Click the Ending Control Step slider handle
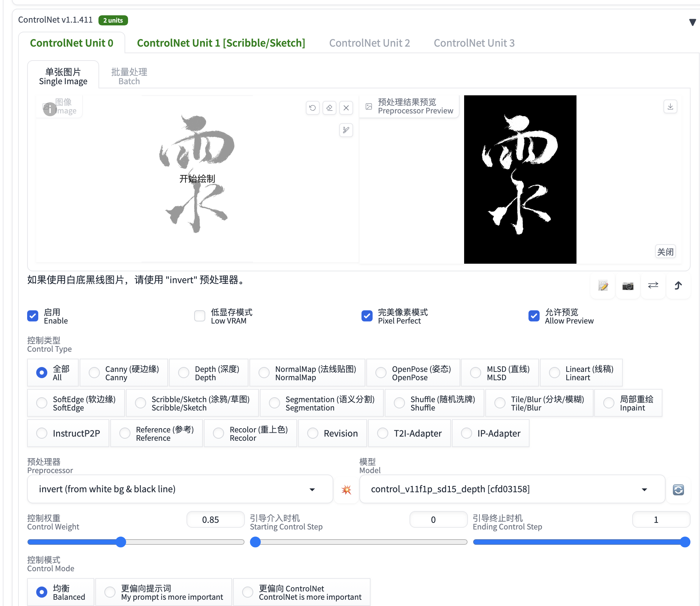 coord(685,542)
